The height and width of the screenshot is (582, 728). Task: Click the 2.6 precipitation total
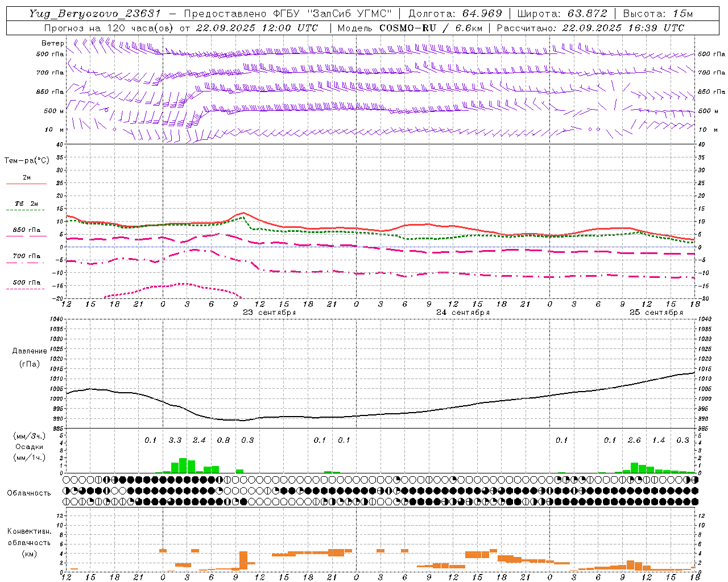(634, 440)
